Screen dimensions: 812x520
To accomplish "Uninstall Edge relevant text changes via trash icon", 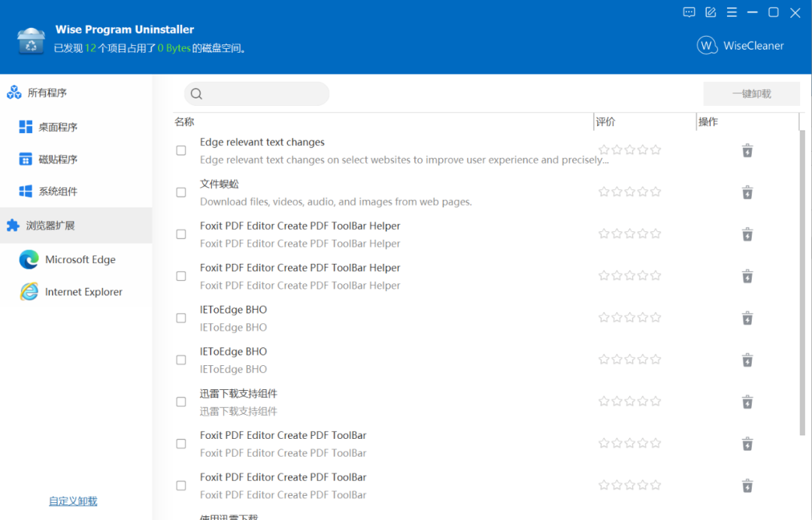I will click(x=747, y=150).
